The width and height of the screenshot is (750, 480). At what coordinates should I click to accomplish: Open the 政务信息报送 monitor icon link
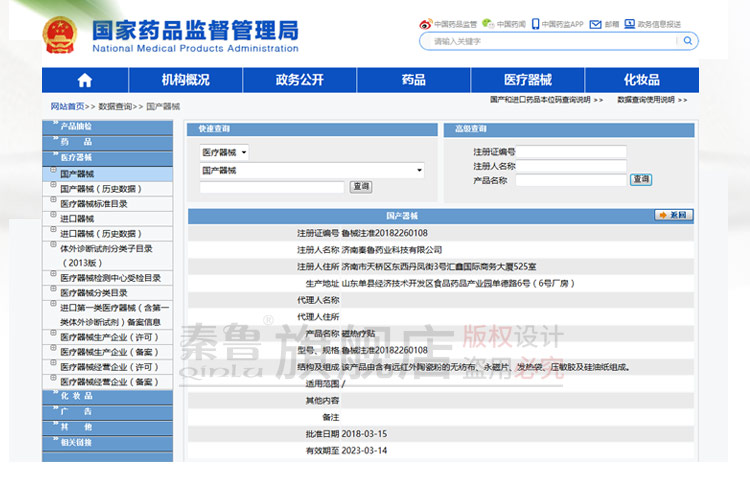(x=629, y=24)
